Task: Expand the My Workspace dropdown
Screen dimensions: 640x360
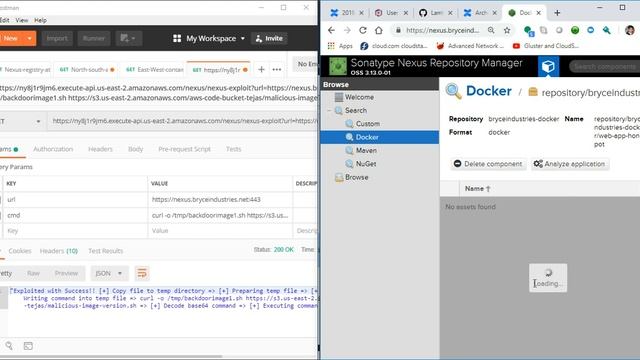Action: (243, 38)
